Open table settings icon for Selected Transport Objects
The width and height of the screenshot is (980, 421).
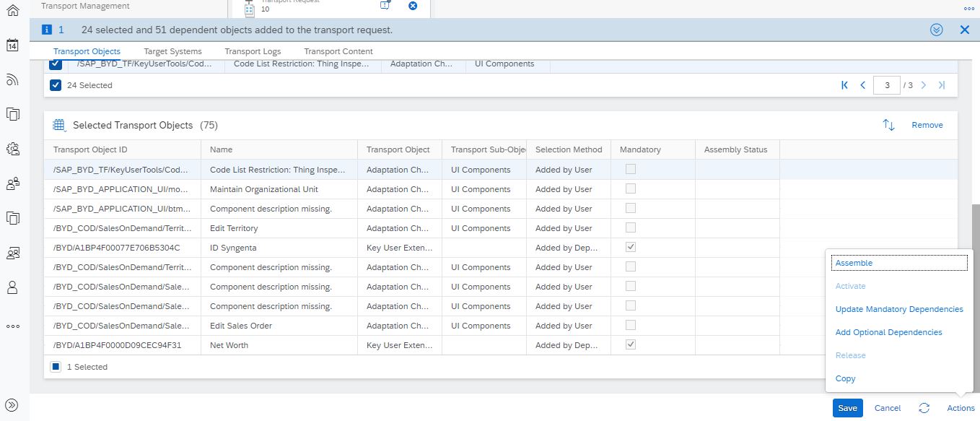point(60,125)
